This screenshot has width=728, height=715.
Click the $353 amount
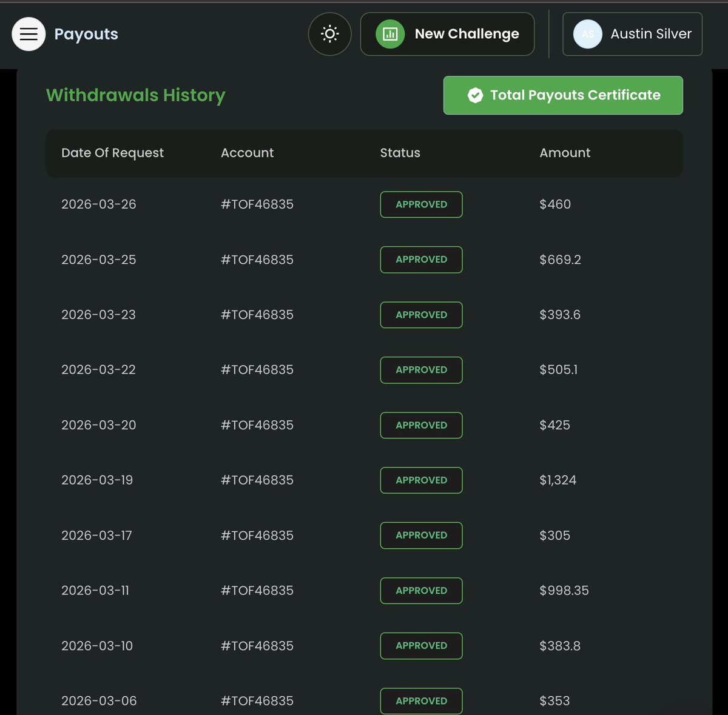555,701
